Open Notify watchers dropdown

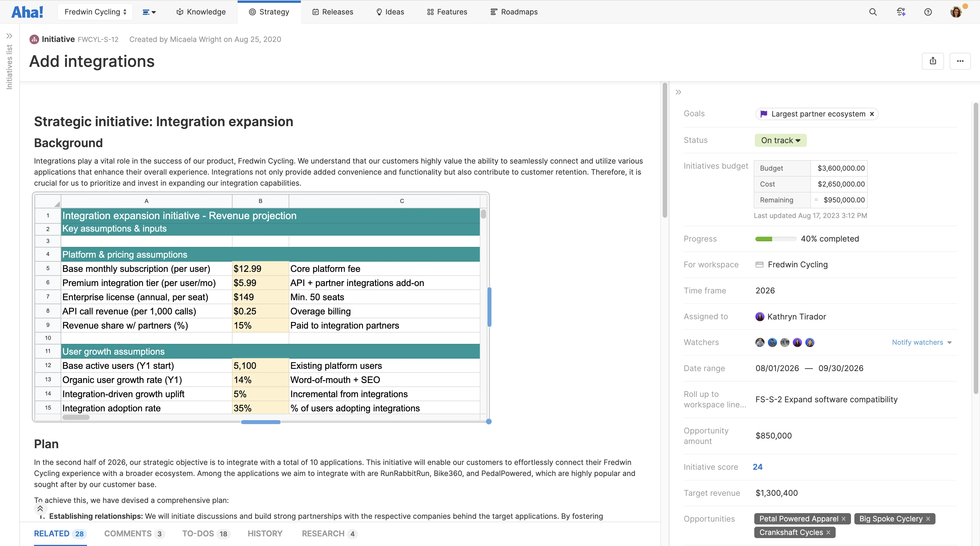click(x=922, y=342)
